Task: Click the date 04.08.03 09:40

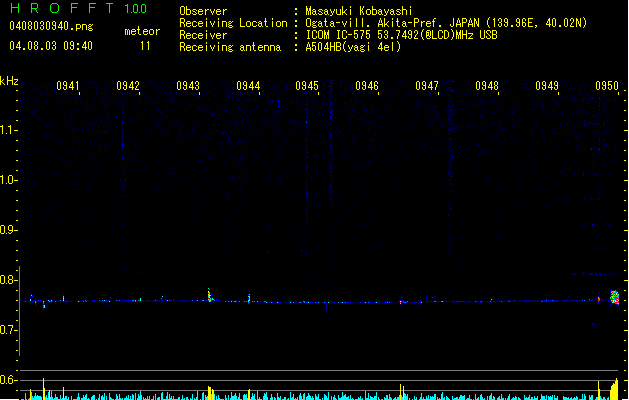Action: click(x=51, y=46)
